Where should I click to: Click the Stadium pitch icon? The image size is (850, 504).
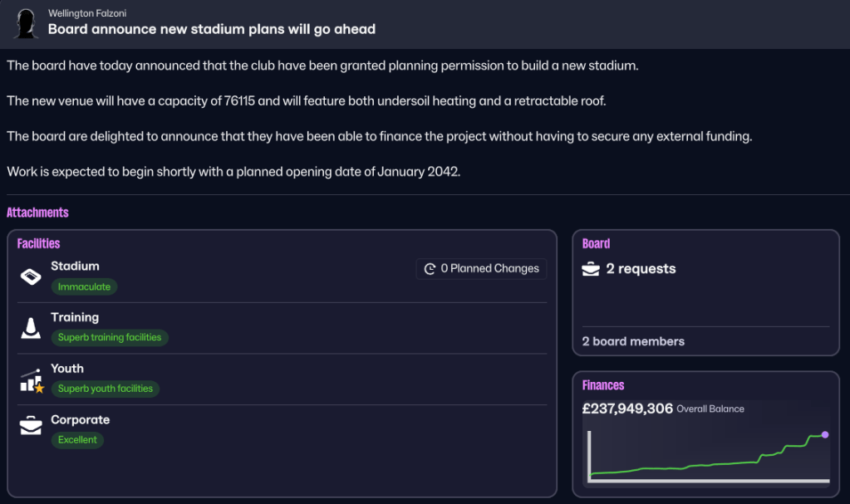[x=31, y=276]
